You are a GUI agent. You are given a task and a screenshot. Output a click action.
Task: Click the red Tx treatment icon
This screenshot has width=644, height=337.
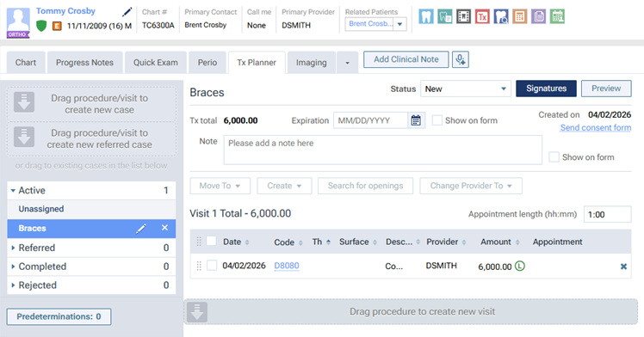point(482,17)
